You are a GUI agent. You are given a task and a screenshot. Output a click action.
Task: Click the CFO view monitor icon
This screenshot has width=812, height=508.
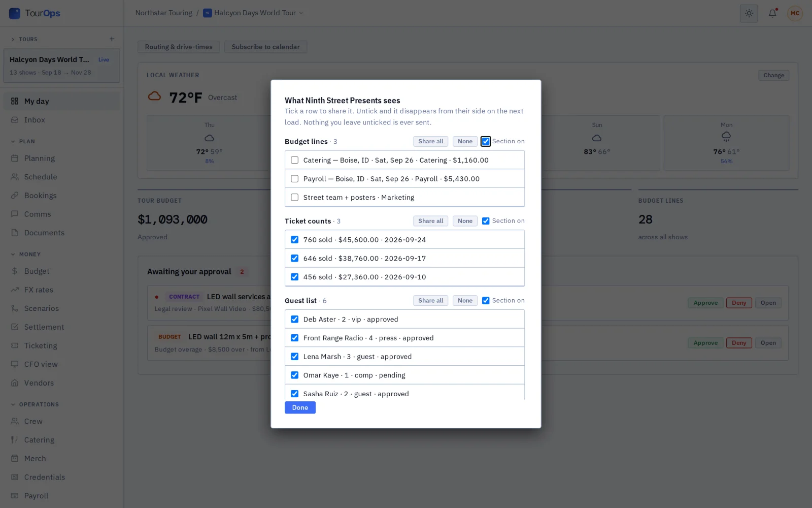15,364
